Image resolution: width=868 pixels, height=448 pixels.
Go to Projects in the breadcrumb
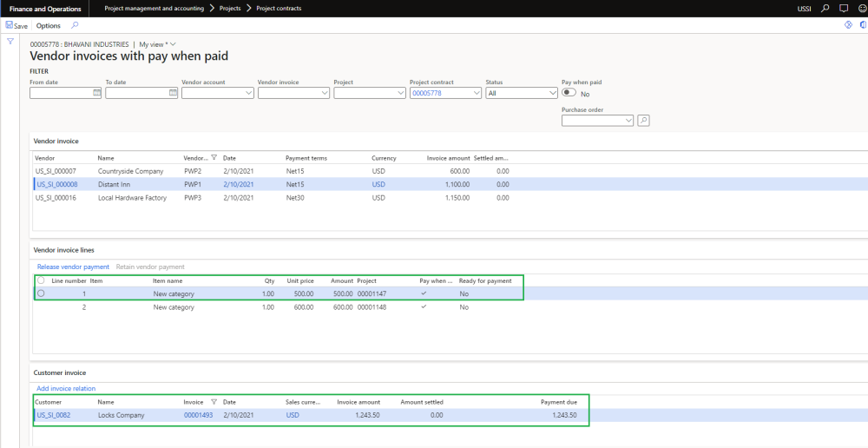pyautogui.click(x=230, y=8)
